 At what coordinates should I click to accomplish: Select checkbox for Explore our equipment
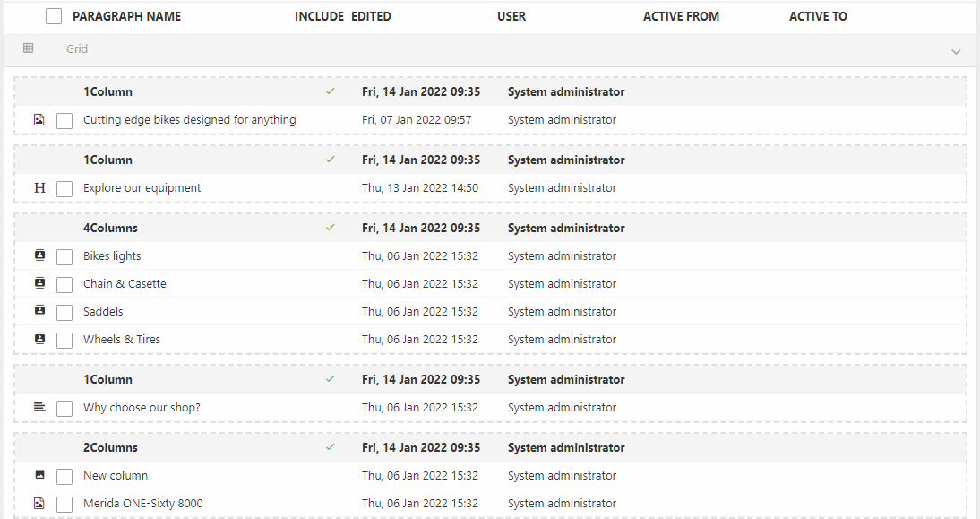(64, 189)
